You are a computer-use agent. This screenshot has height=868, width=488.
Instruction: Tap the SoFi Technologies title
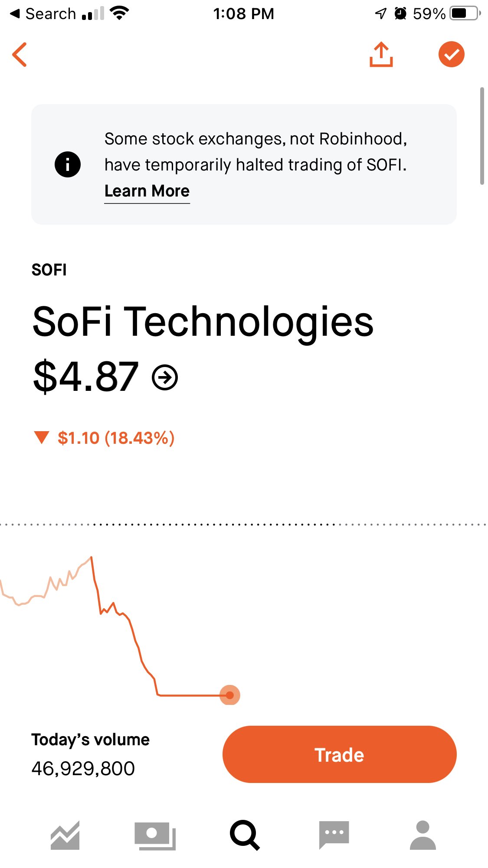pyautogui.click(x=203, y=321)
